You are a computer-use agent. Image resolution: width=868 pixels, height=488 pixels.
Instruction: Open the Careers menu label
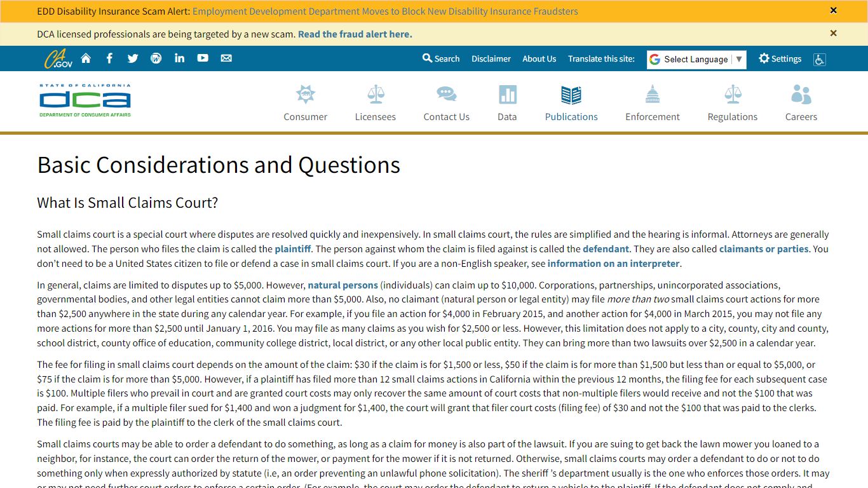pos(801,117)
